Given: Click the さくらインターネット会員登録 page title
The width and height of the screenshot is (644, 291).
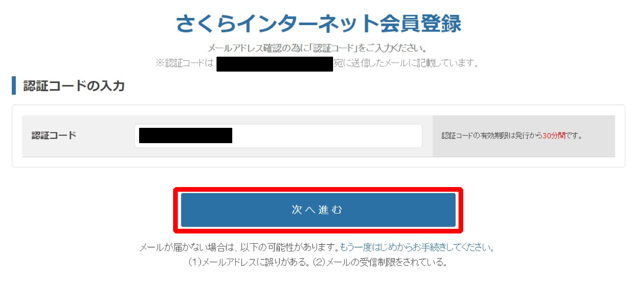Looking at the screenshot, I should (x=319, y=24).
